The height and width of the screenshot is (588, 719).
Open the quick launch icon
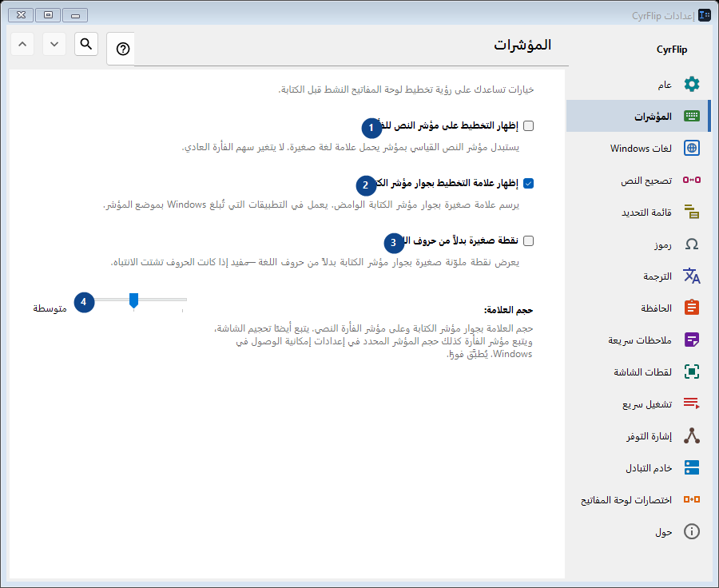point(692,403)
